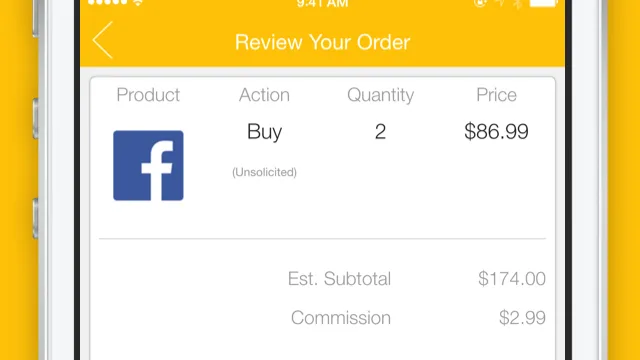The width and height of the screenshot is (640, 360).
Task: Tap the back arrow in header
Action: [102, 40]
